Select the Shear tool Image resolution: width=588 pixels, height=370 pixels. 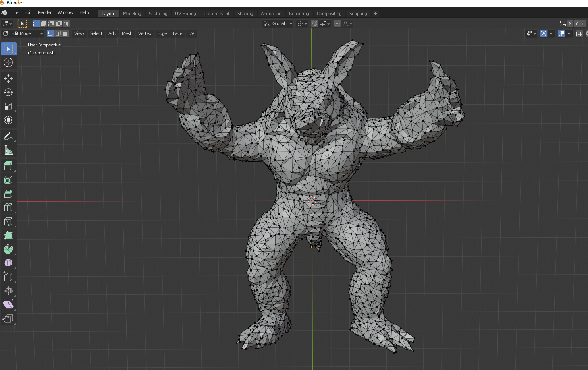(8, 304)
